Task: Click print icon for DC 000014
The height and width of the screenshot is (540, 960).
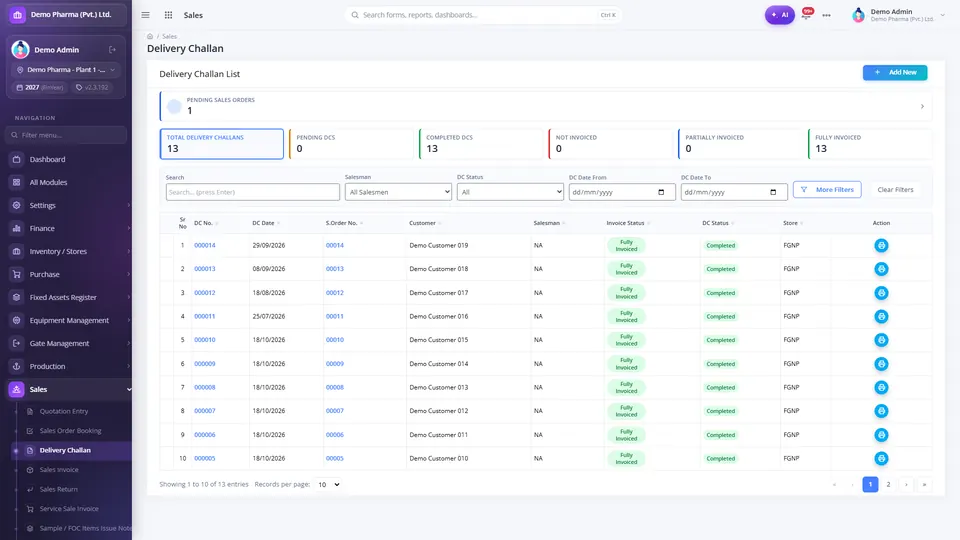Action: (881, 246)
